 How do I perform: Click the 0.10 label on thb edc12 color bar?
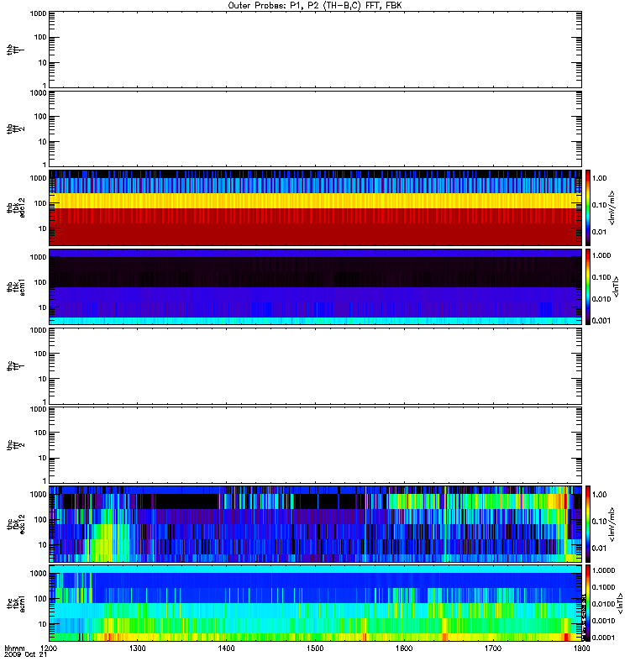tap(600, 205)
